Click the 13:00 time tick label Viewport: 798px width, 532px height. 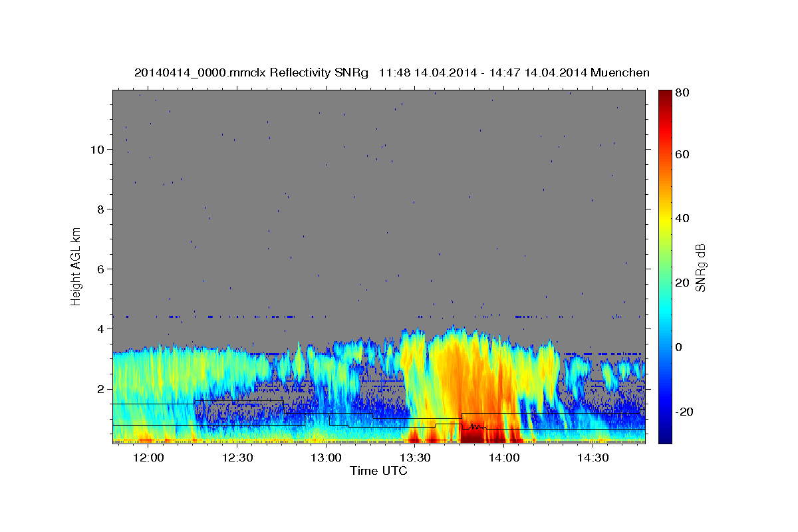pyautogui.click(x=326, y=458)
